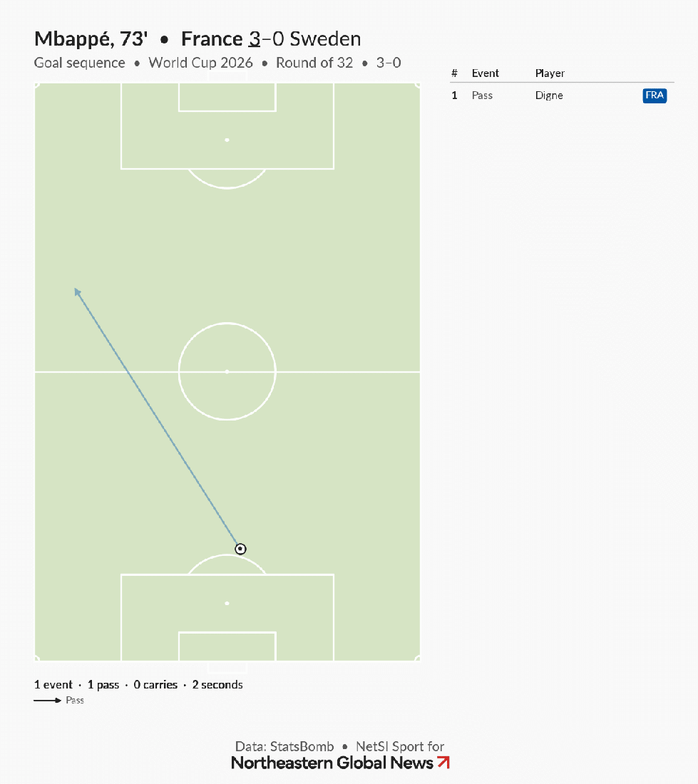Click the bottom penalty spot
The height and width of the screenshot is (784, 698).
[x=227, y=604]
